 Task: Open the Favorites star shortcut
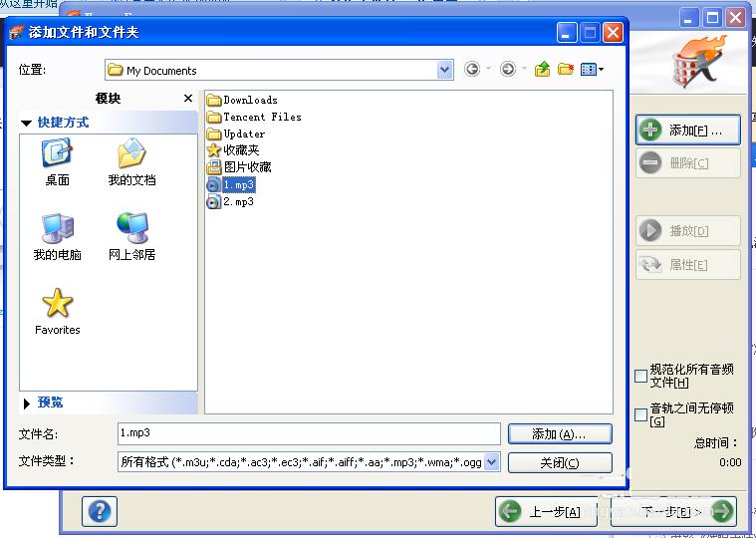tap(57, 311)
